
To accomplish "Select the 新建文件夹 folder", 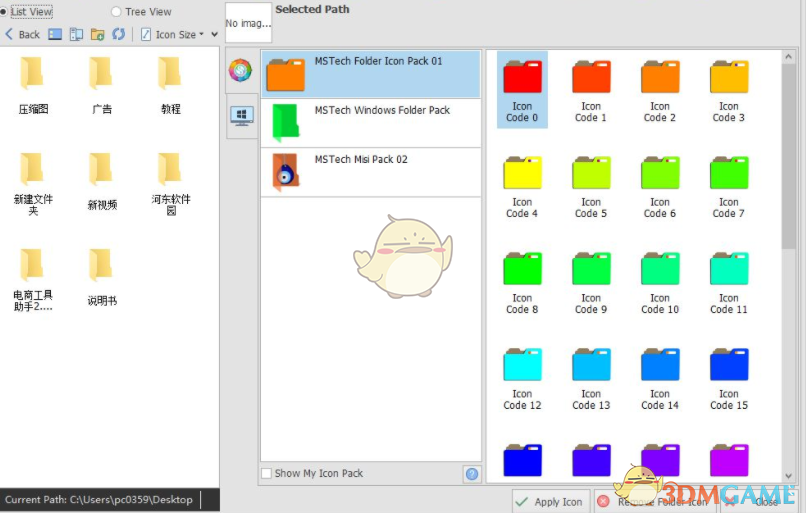I will click(33, 184).
